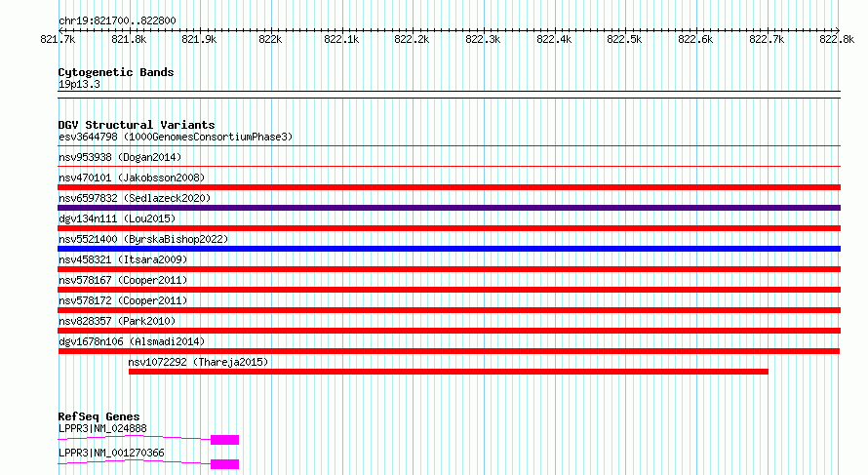
Task: Click the dgv134n111 (Lou2015) label
Action: coord(117,218)
